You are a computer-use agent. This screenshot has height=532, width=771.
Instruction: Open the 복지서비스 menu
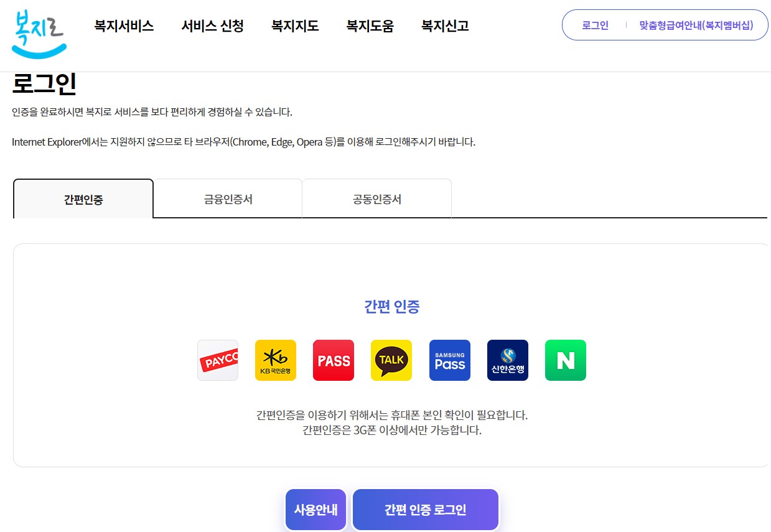123,26
